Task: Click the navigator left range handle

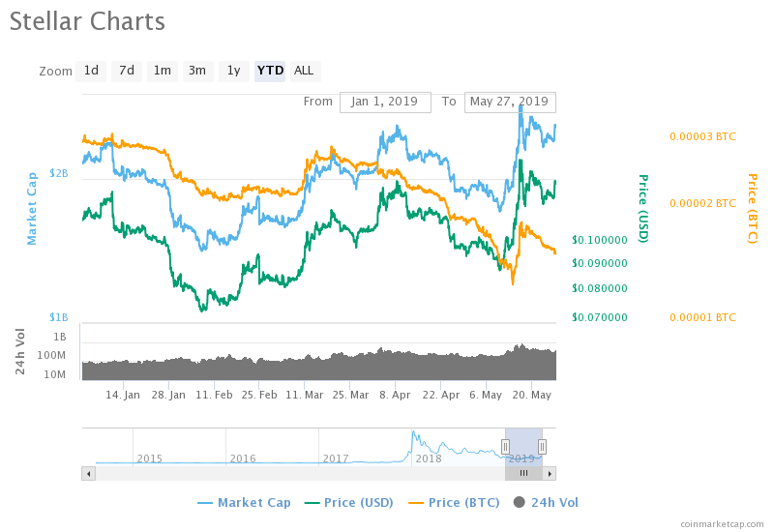Action: 505,447
